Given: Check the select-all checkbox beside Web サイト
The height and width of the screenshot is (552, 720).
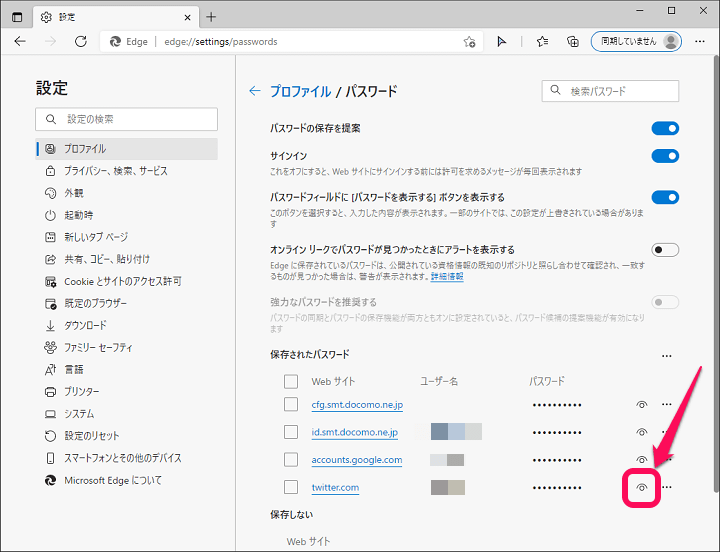Looking at the screenshot, I should click(291, 381).
